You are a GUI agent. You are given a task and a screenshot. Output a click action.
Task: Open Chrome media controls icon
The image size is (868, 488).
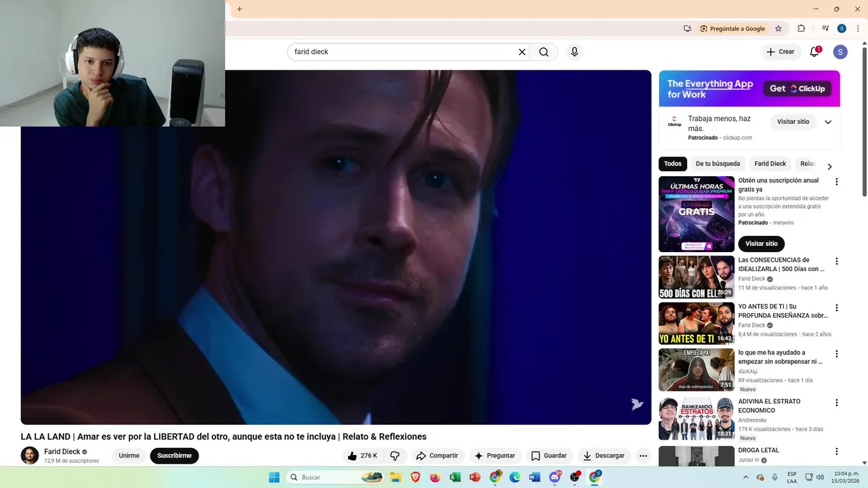pos(825,28)
